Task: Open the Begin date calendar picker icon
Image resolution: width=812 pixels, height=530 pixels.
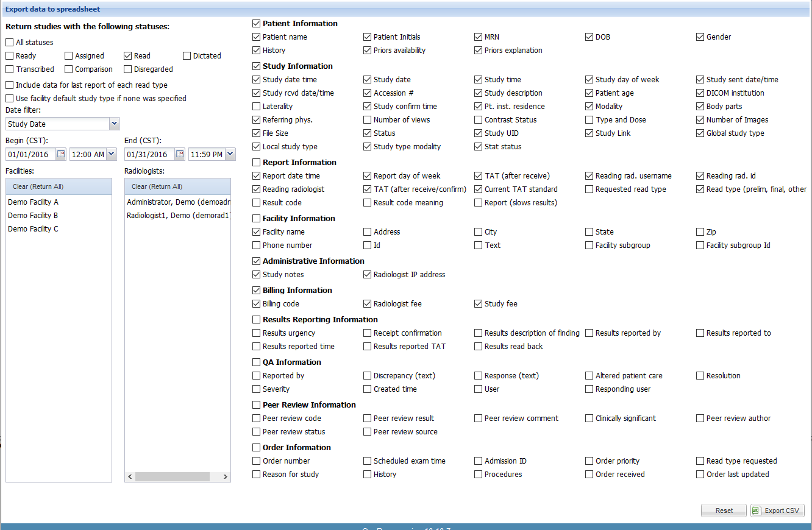Action: pos(61,154)
